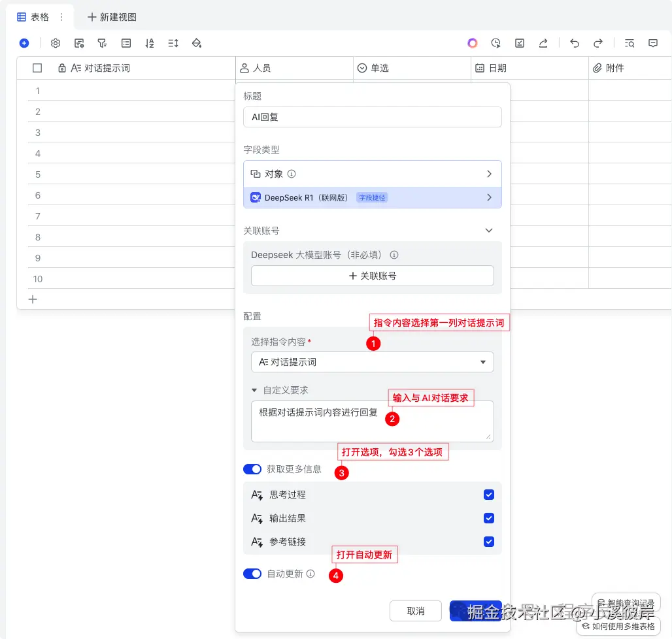This screenshot has height=639, width=672.
Task: Open the filter tool icon
Action: click(x=102, y=43)
